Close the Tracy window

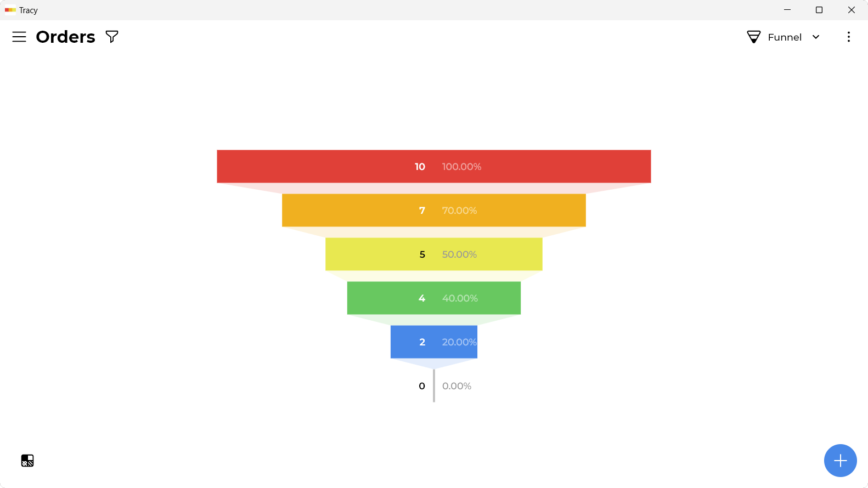pos(852,10)
